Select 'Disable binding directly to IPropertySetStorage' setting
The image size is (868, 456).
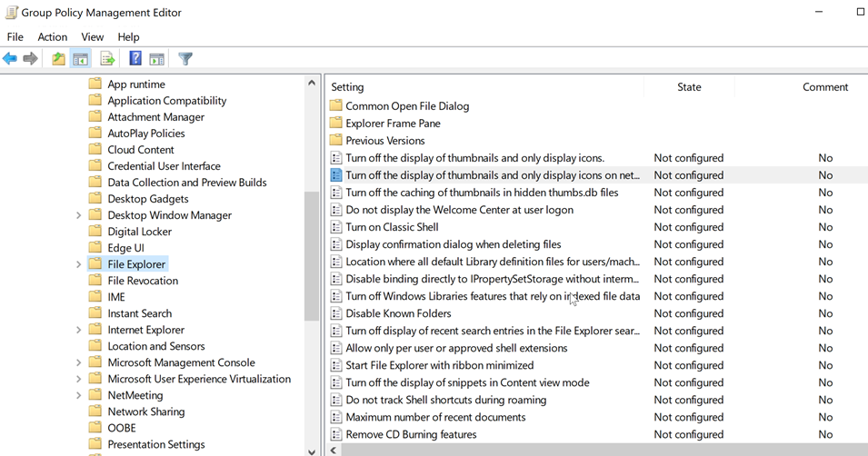pos(493,279)
